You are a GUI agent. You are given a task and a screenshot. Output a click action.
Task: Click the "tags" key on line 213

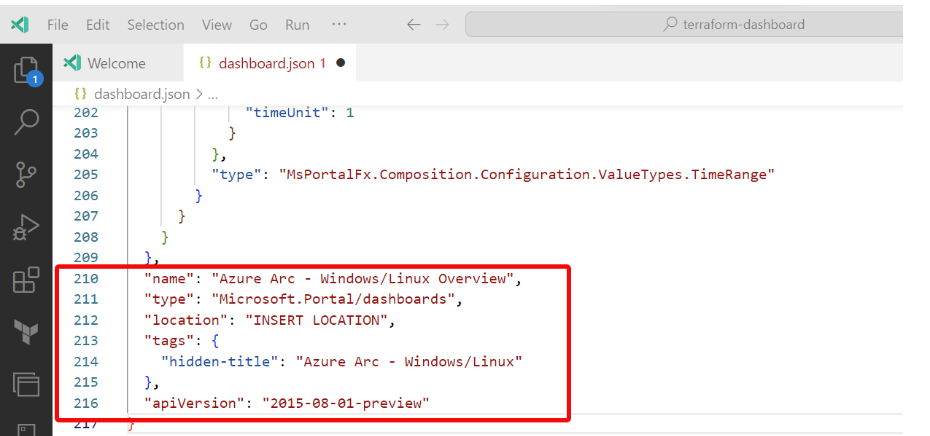[x=169, y=340]
